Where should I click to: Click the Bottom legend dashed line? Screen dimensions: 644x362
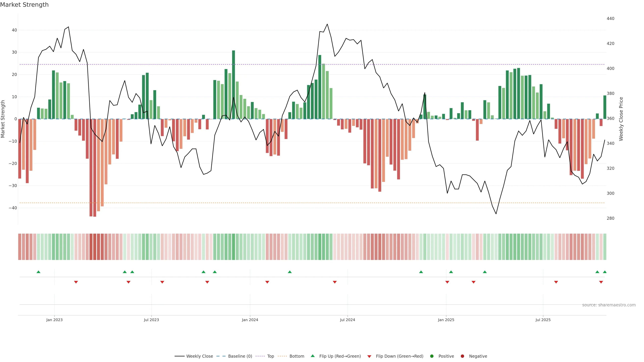(282, 356)
